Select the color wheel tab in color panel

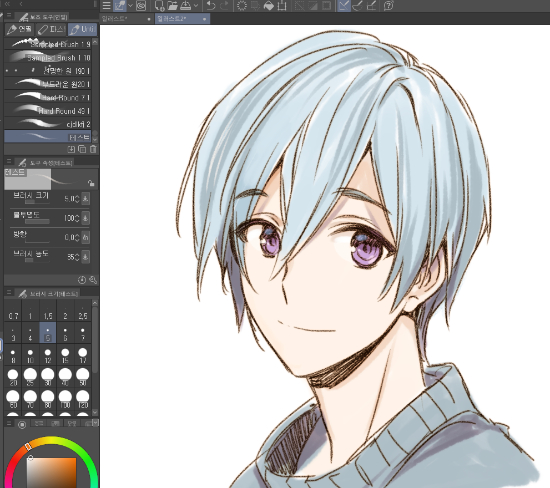22,425
